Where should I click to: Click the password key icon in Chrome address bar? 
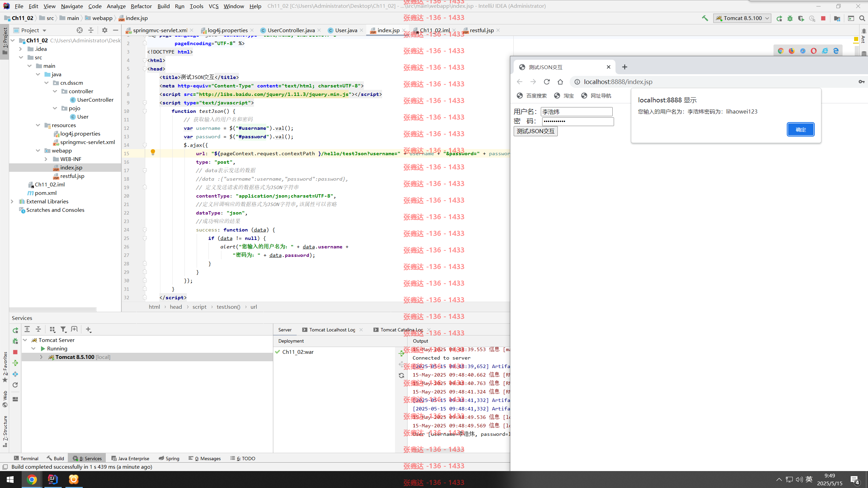pos(861,82)
